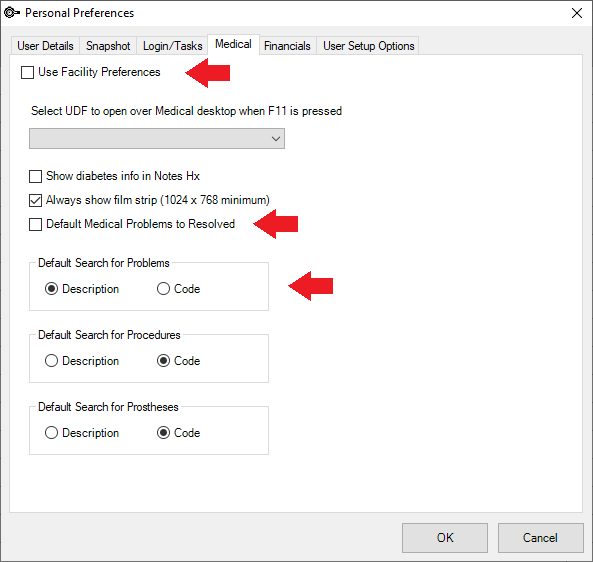Switch to the Snapshot tab
Screen dimensions: 593x562
108,46
